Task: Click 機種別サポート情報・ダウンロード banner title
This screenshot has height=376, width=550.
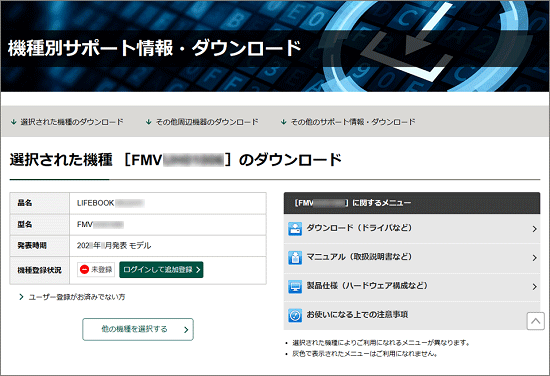Action: pos(154,48)
